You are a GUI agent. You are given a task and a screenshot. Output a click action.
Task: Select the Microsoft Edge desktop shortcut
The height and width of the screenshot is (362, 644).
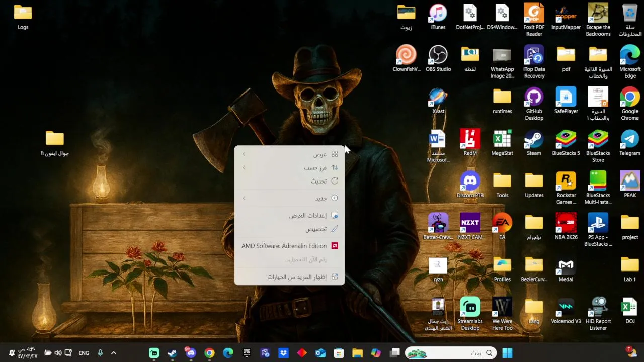pos(630,62)
